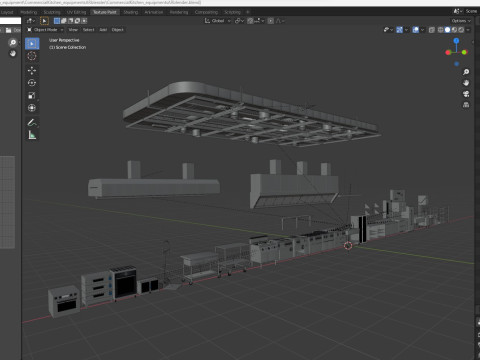Open the editor type dropdown in header
The height and width of the screenshot is (360, 480).
click(31, 21)
